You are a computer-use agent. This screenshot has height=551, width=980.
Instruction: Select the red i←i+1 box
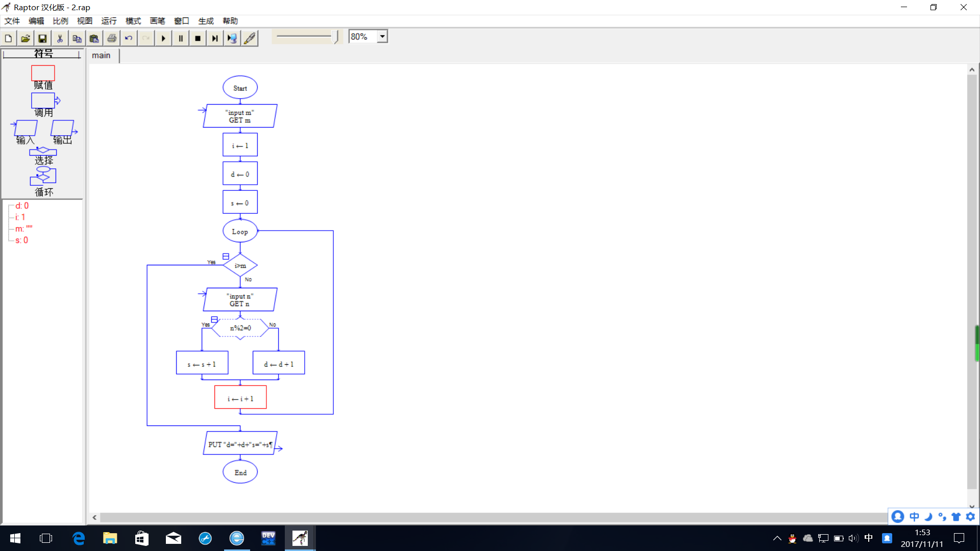[240, 397]
